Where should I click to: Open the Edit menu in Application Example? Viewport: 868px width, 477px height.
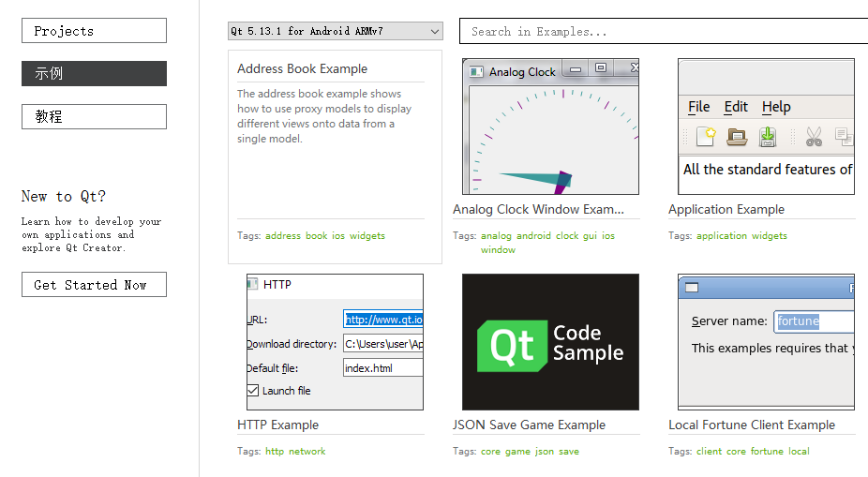[x=736, y=107]
